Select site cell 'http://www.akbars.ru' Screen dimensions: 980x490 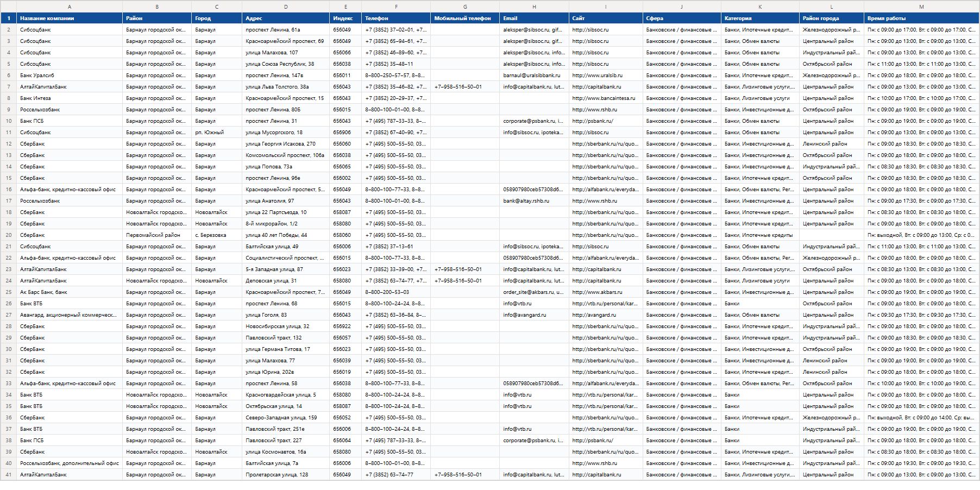(606, 292)
